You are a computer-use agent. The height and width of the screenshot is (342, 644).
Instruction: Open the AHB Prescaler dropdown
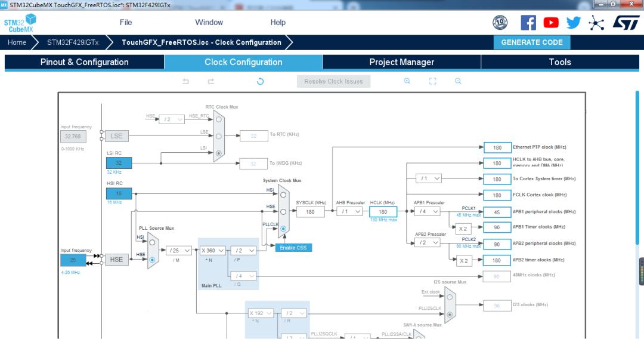pos(349,211)
